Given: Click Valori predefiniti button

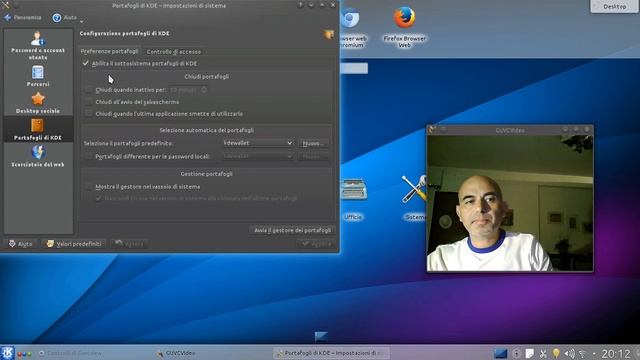Looking at the screenshot, I should (74, 244).
